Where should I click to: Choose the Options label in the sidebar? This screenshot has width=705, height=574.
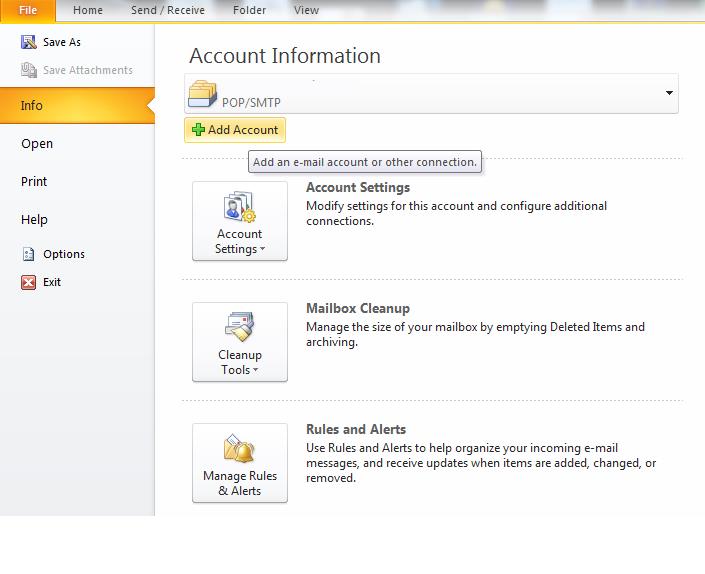click(64, 254)
